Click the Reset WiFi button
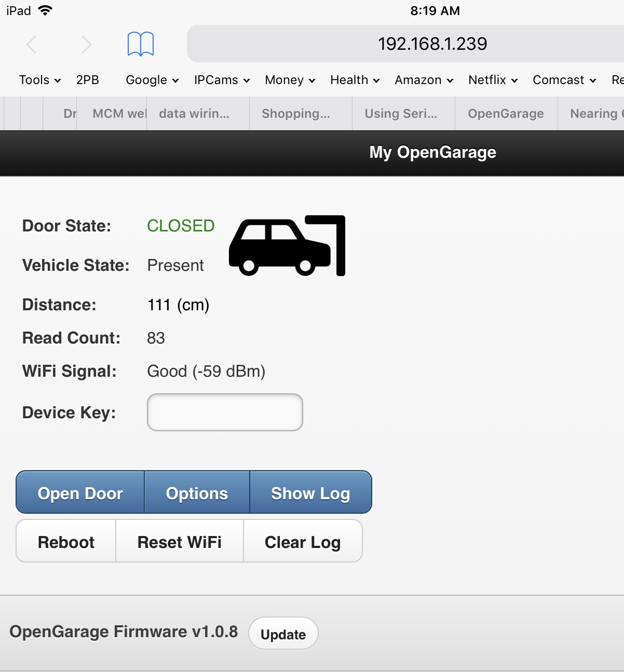 point(179,542)
